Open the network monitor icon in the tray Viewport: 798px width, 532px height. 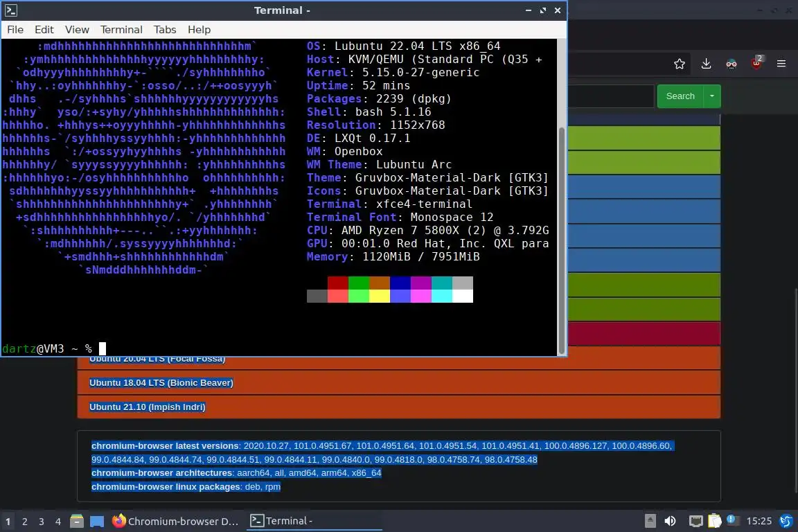(x=695, y=521)
